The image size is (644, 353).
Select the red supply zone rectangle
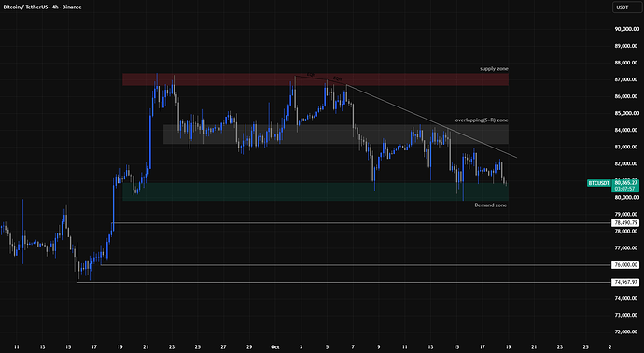[x=315, y=79]
